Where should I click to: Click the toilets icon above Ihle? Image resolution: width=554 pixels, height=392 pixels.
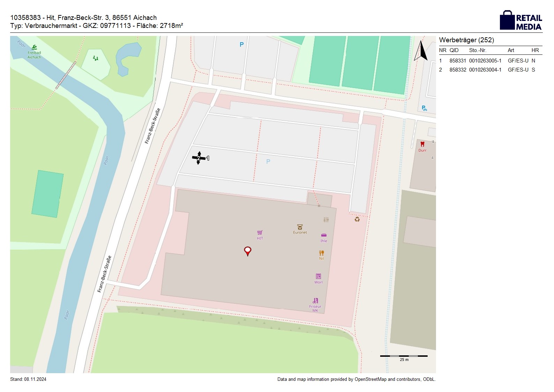point(326,220)
